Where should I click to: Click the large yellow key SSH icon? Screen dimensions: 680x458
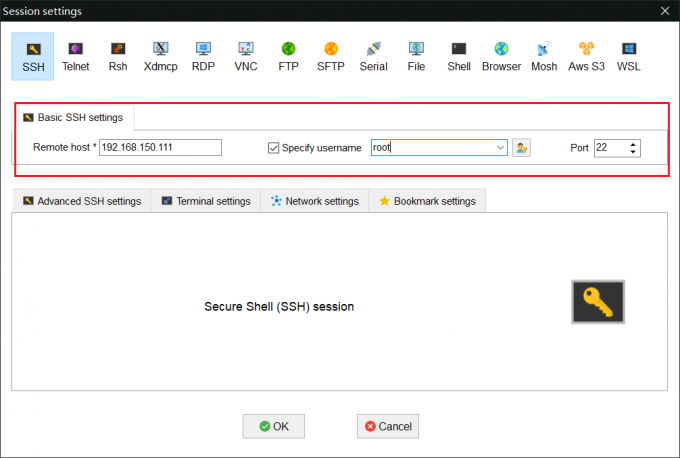tap(598, 302)
